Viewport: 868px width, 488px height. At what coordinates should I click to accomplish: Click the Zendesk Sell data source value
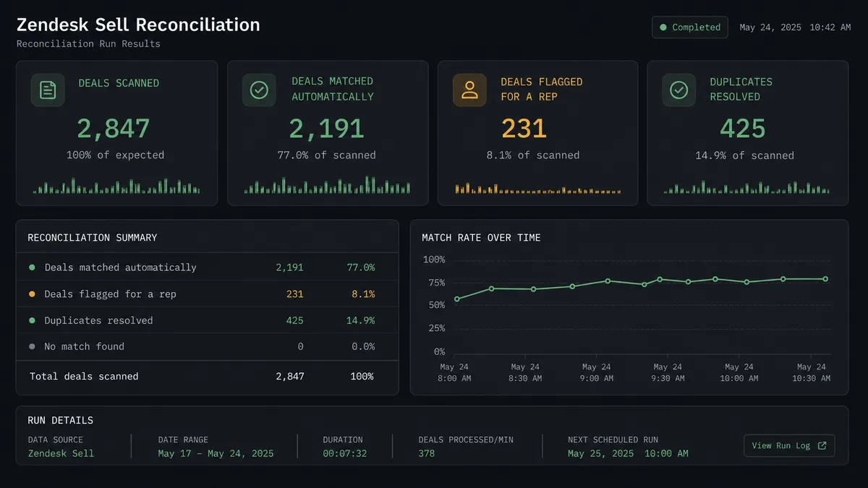(61, 453)
